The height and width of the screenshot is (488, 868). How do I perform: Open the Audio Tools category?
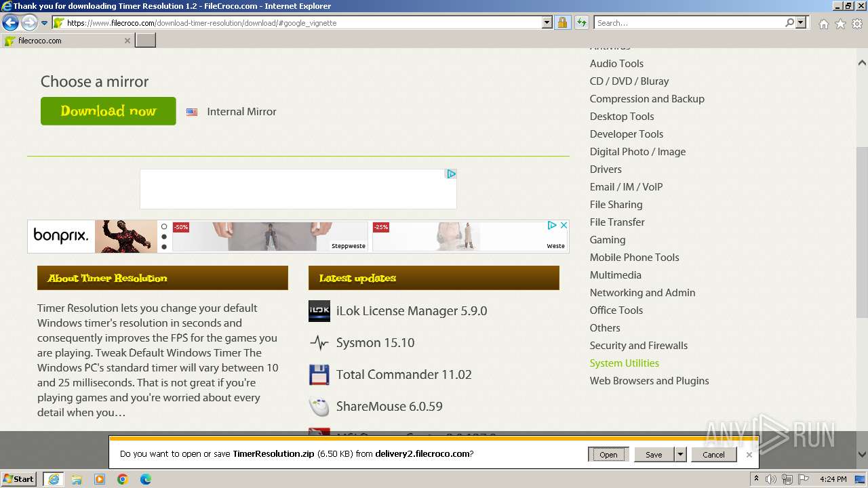click(616, 64)
